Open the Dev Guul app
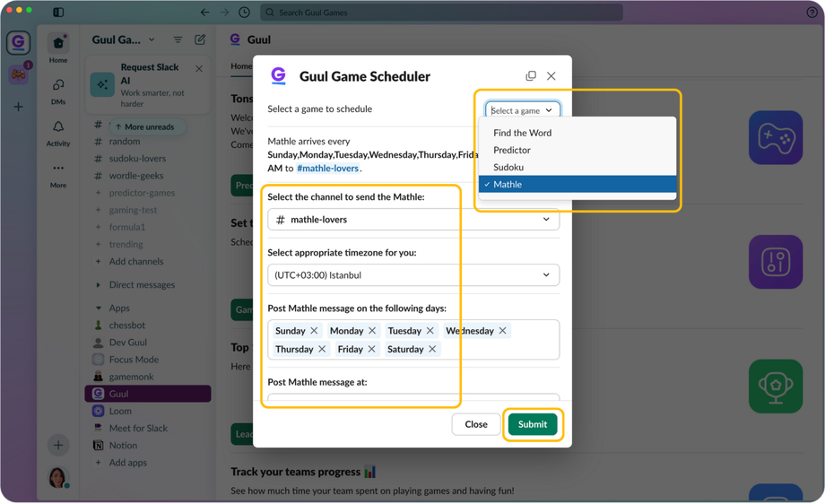The image size is (825, 504). click(128, 343)
